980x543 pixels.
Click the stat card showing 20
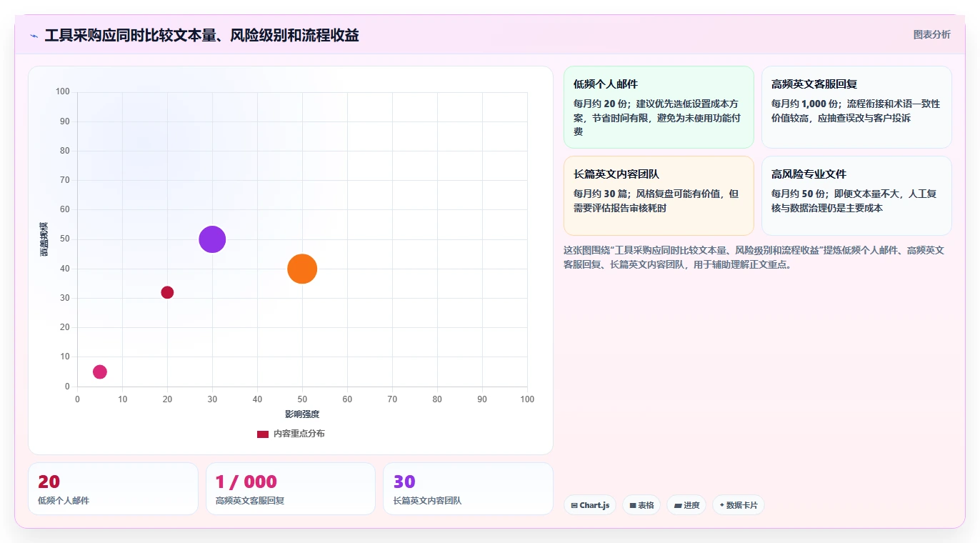(x=113, y=489)
